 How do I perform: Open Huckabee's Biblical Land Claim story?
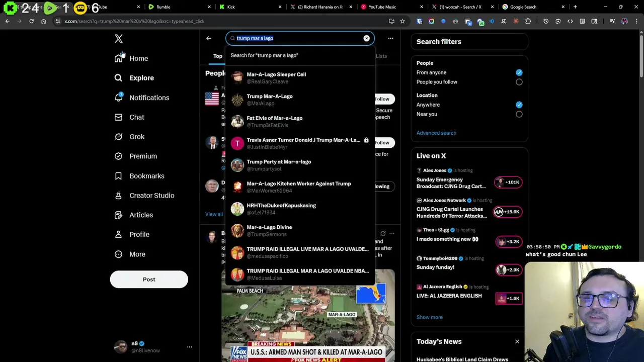tap(462, 359)
